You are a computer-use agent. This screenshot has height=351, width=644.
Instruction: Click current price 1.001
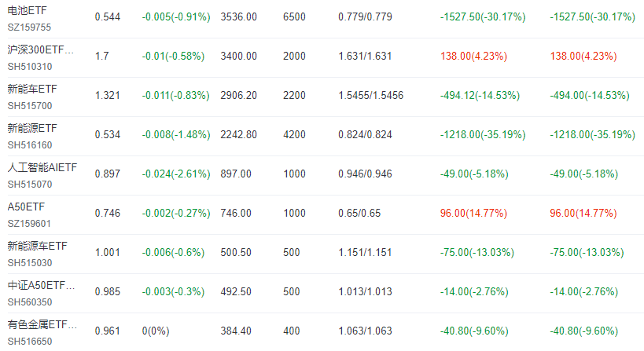(108, 253)
